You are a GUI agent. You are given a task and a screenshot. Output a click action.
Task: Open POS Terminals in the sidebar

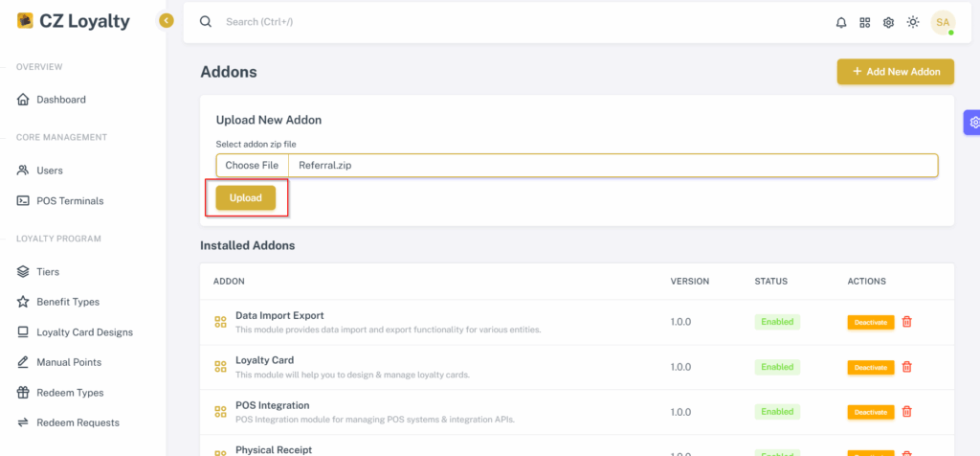click(70, 201)
